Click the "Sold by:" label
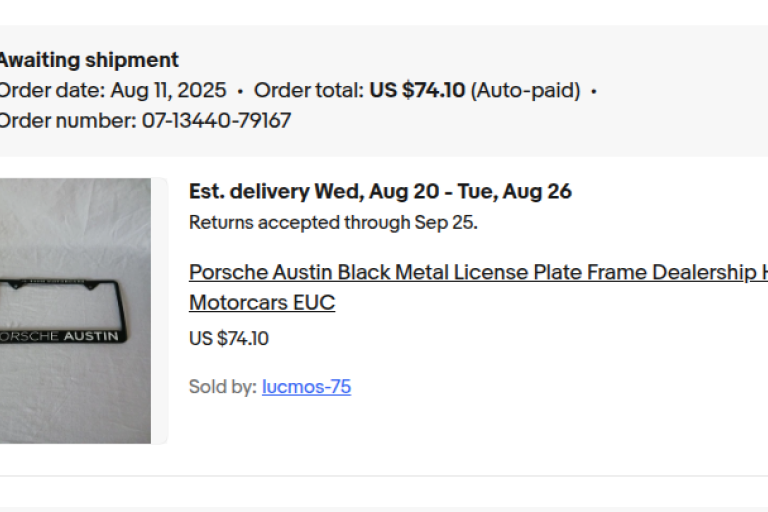The height and width of the screenshot is (512, 768). pyautogui.click(x=223, y=387)
